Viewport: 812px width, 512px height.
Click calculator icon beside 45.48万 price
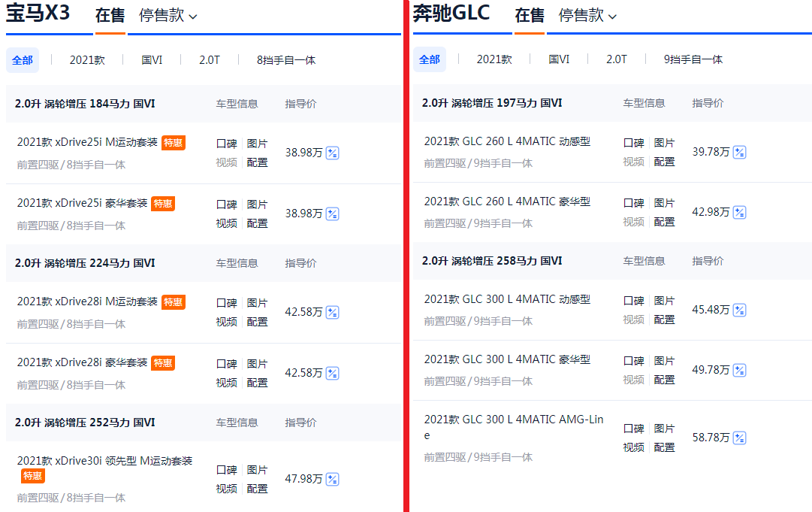(x=739, y=310)
